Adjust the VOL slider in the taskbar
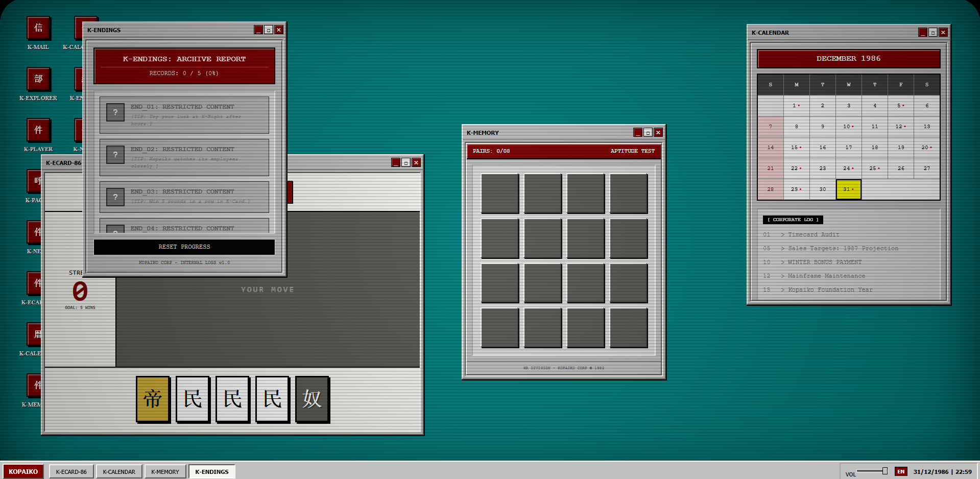Viewport: 980px width, 479px height. 872,471
